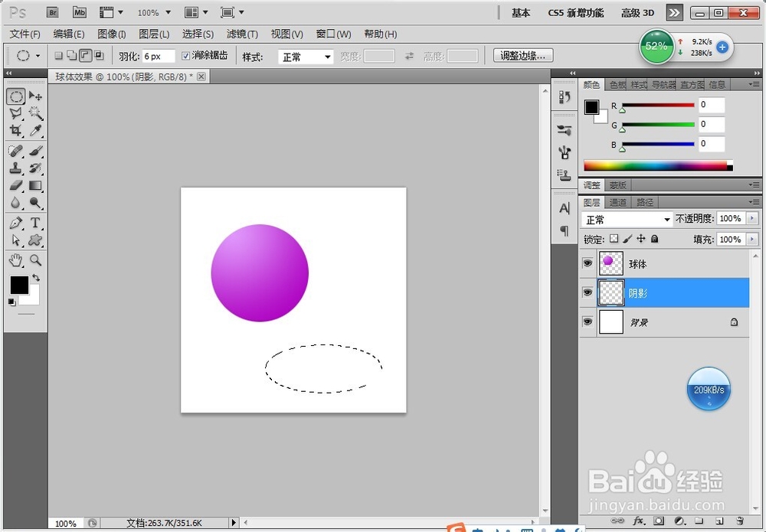This screenshot has height=532, width=766.
Task: Select the Zoom tool in toolbox
Action: (35, 260)
